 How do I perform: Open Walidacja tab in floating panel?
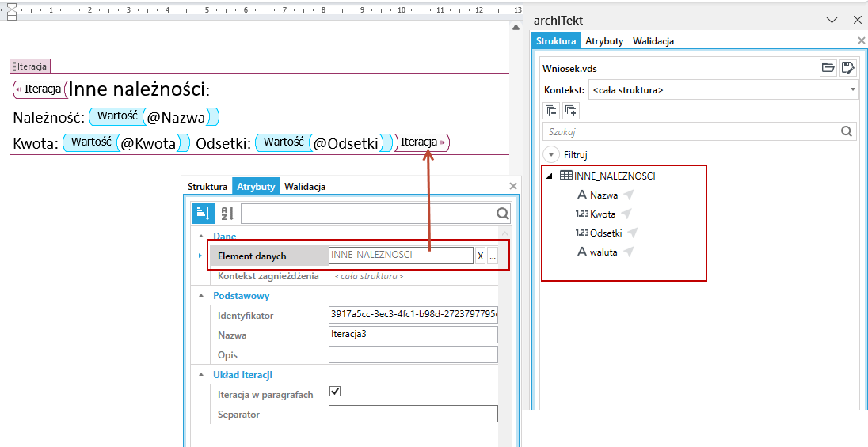point(304,187)
